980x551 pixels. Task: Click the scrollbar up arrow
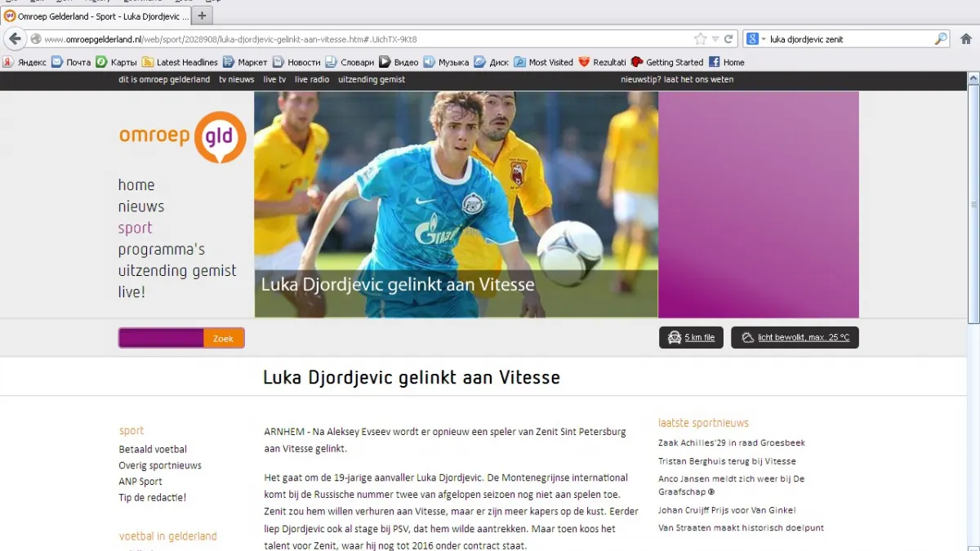[x=973, y=78]
